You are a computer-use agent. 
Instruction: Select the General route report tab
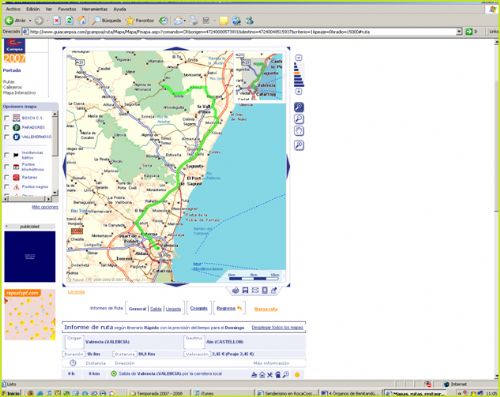pyautogui.click(x=137, y=309)
